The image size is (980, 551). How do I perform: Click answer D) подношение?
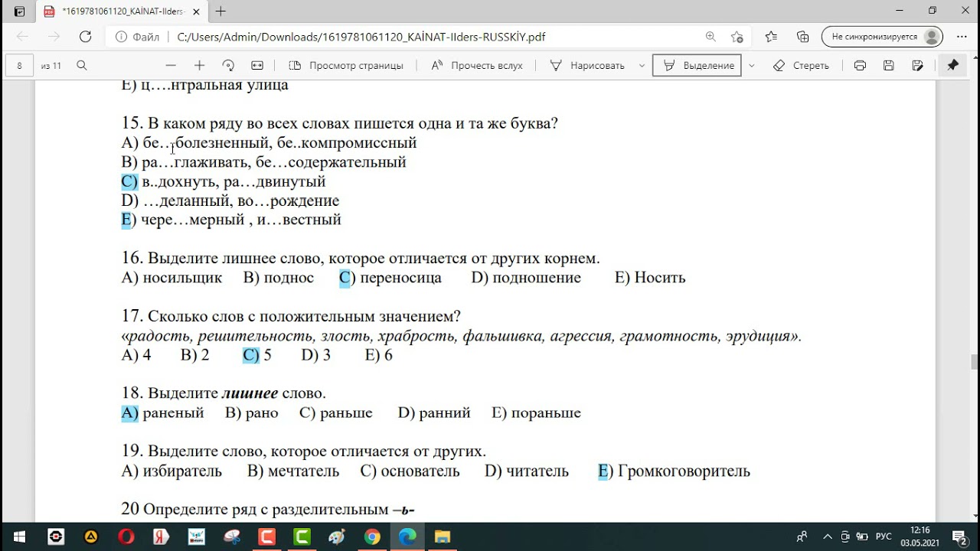pos(526,278)
